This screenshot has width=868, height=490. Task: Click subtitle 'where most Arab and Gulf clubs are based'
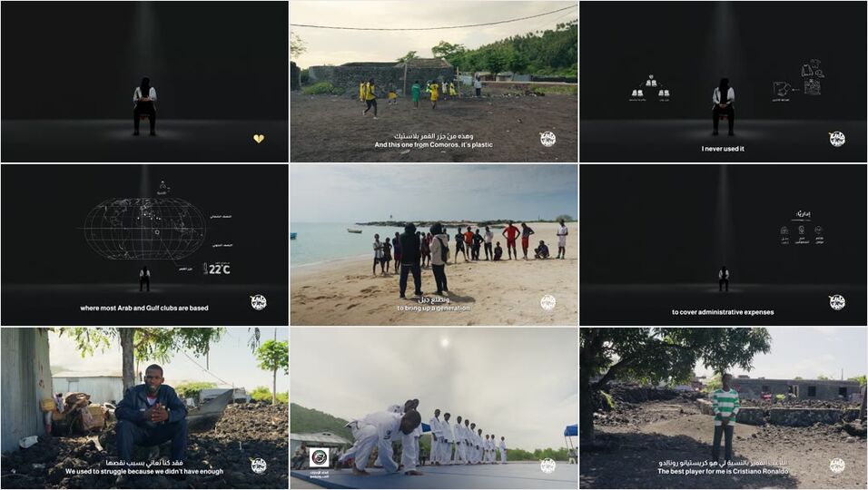[144, 309]
